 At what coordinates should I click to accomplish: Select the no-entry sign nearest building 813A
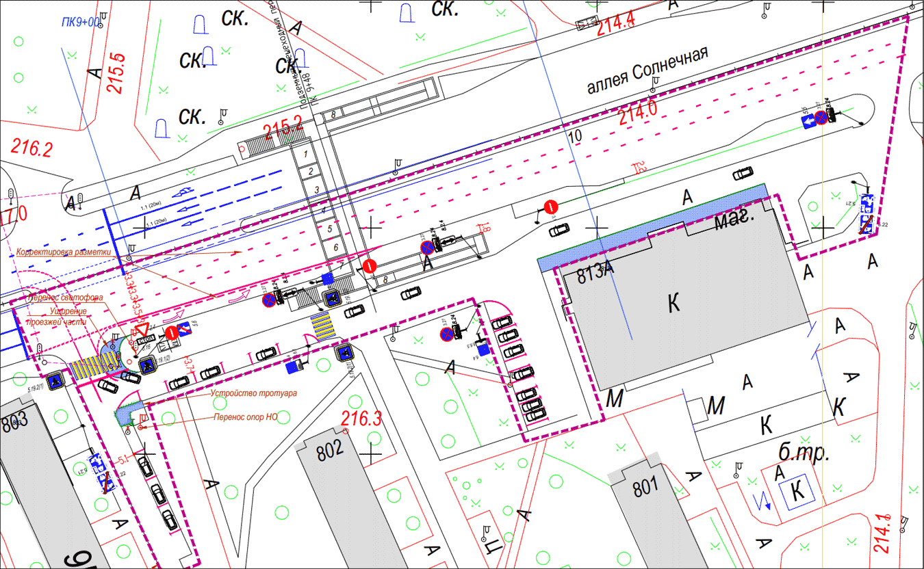click(550, 206)
